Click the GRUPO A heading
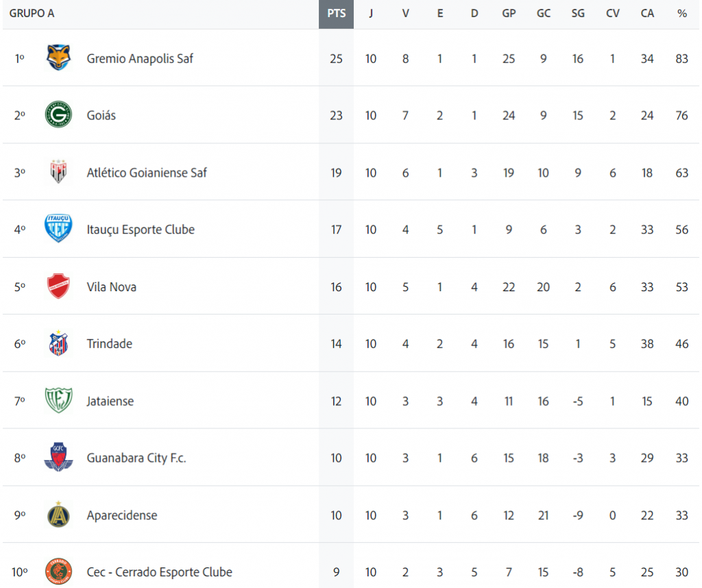The image size is (702, 588). 32,14
